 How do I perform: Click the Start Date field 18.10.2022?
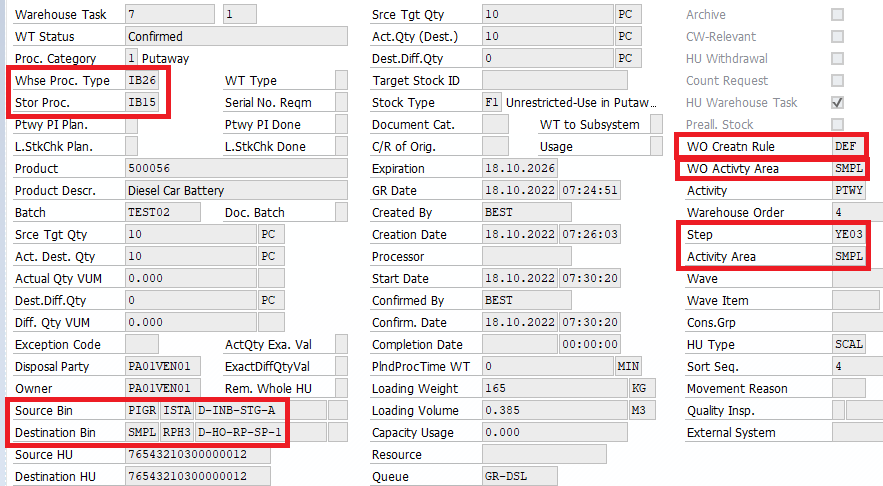(520, 278)
